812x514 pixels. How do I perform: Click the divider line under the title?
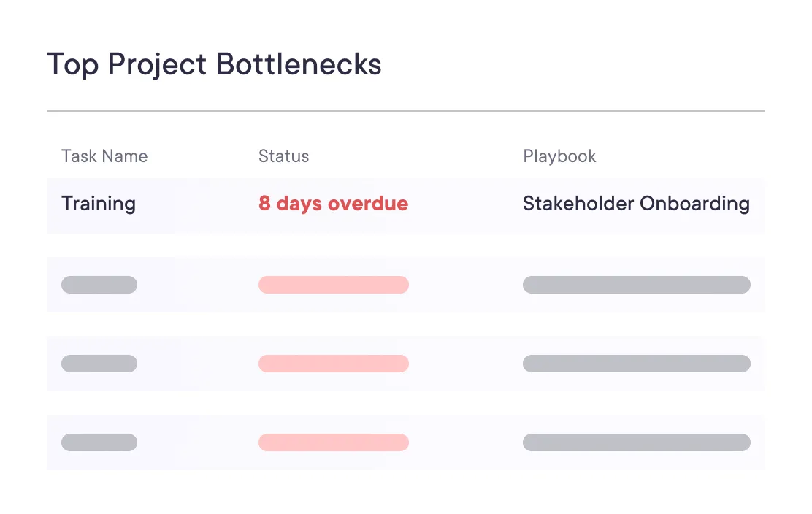[406, 111]
